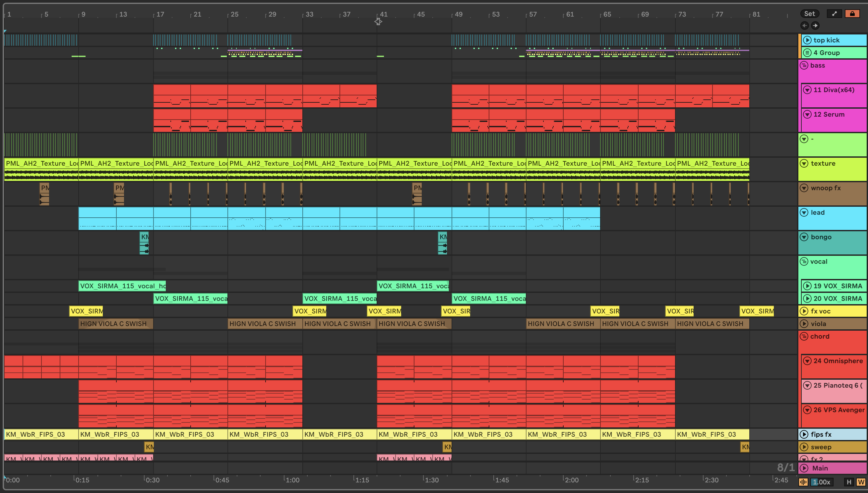868x493 pixels.
Task: Select the texture track name
Action: (823, 164)
